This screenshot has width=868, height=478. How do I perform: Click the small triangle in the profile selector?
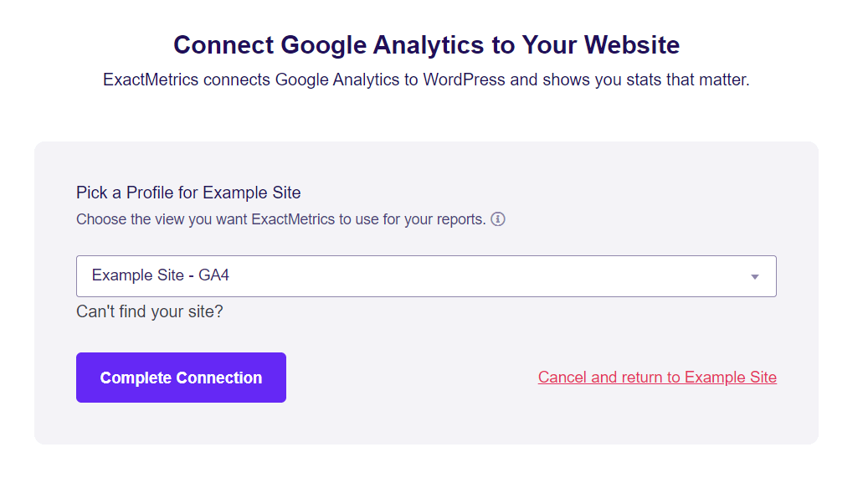754,276
